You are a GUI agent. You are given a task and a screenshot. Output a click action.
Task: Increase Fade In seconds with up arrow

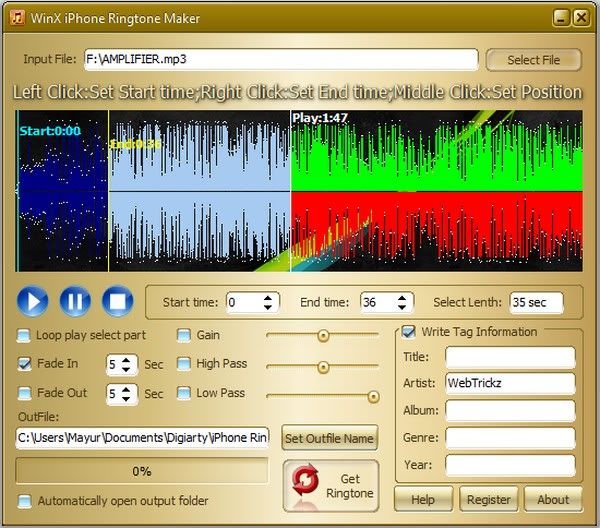tap(126, 360)
